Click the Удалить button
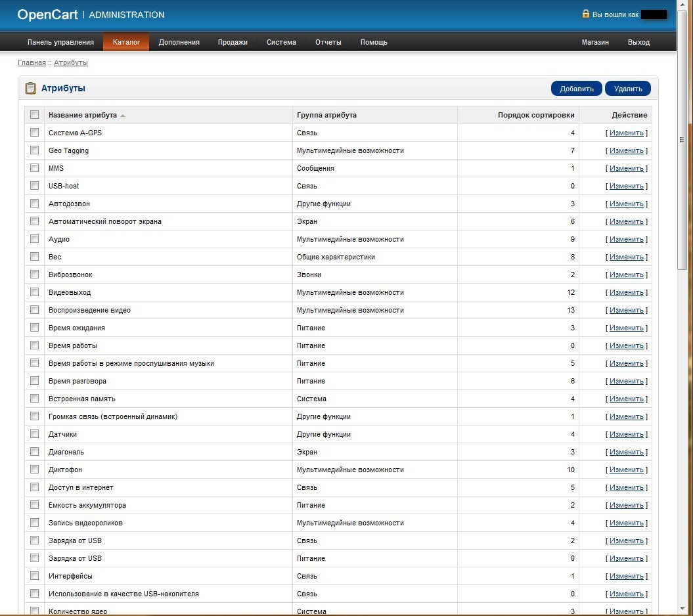 [627, 89]
